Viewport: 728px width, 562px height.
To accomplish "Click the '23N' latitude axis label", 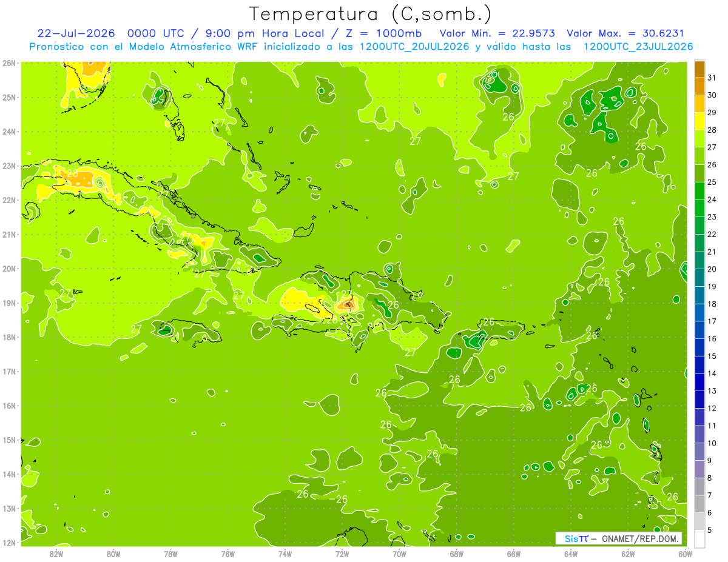I will [9, 166].
